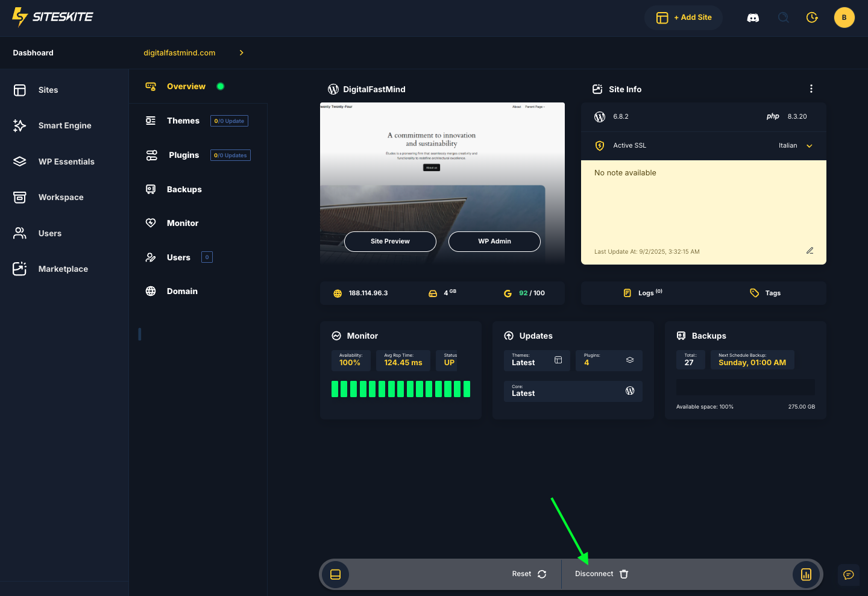
Task: Click the search magnifier icon
Action: [x=783, y=17]
